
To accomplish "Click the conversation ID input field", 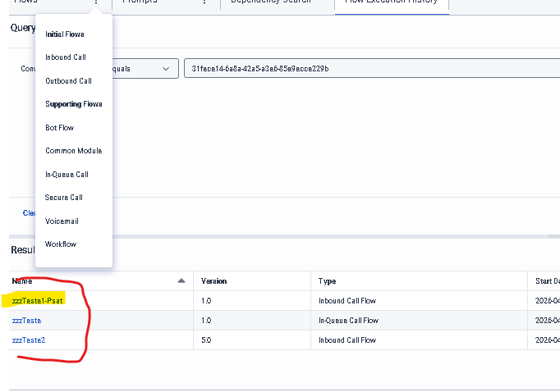I will [370, 69].
